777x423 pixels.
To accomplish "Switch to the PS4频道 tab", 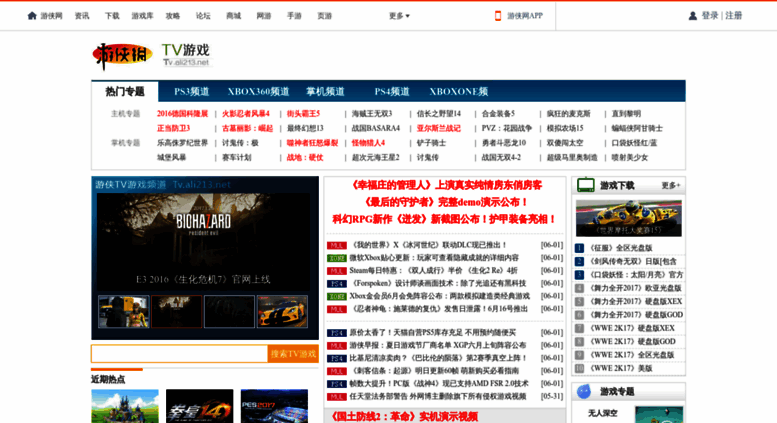I will pyautogui.click(x=392, y=92).
